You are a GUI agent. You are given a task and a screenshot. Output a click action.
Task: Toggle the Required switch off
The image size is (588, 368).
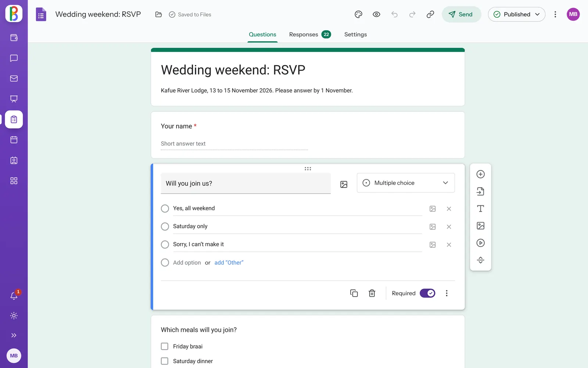(427, 293)
